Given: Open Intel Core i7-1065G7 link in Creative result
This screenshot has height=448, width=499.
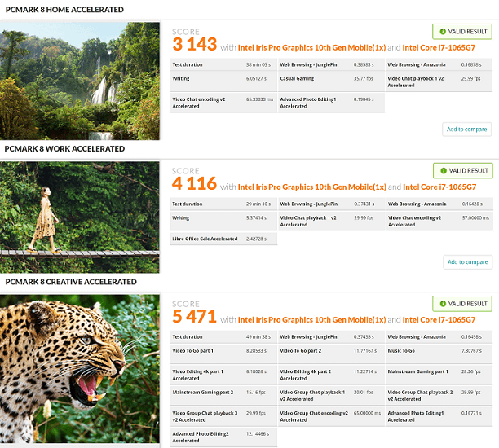Looking at the screenshot, I should [439, 320].
